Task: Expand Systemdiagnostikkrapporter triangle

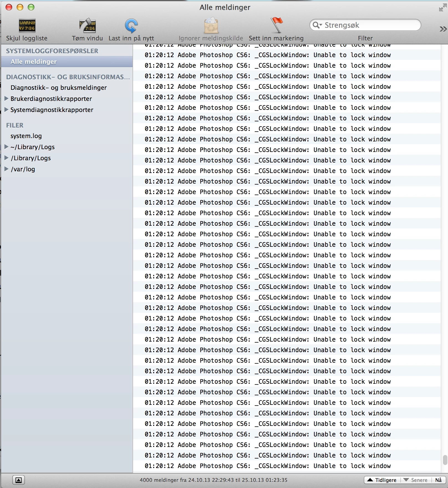Action: [6, 110]
